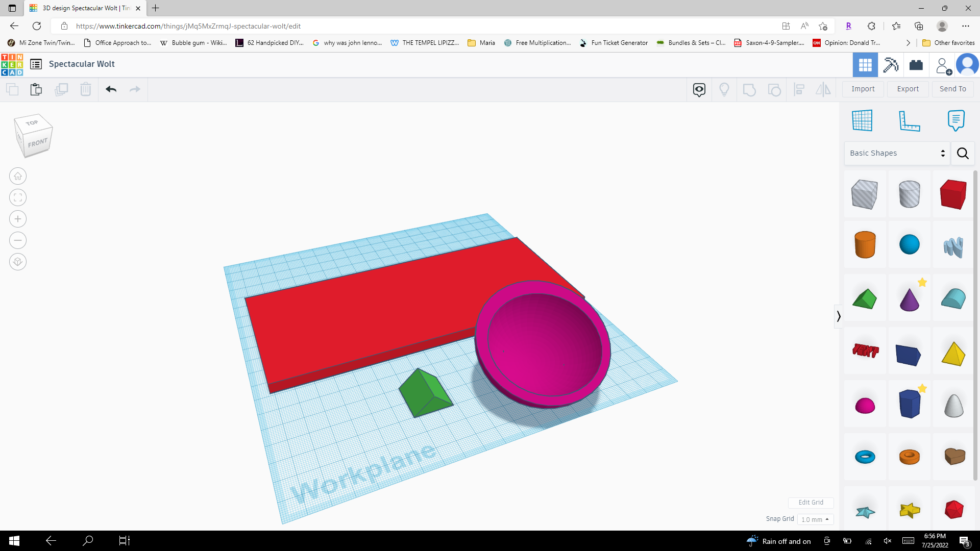The image size is (980, 551).
Task: Click the Import button
Action: click(863, 89)
